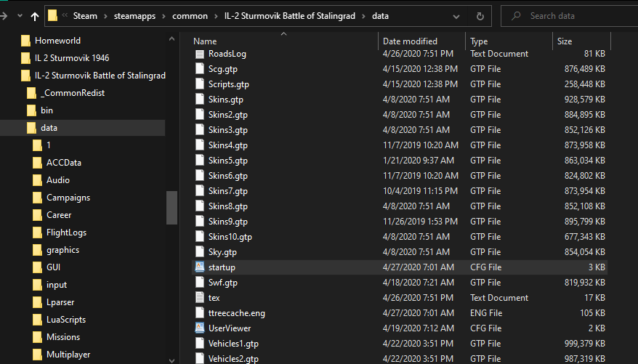Click the Skins.gtp file icon
This screenshot has width=638, height=364.
pyautogui.click(x=199, y=100)
